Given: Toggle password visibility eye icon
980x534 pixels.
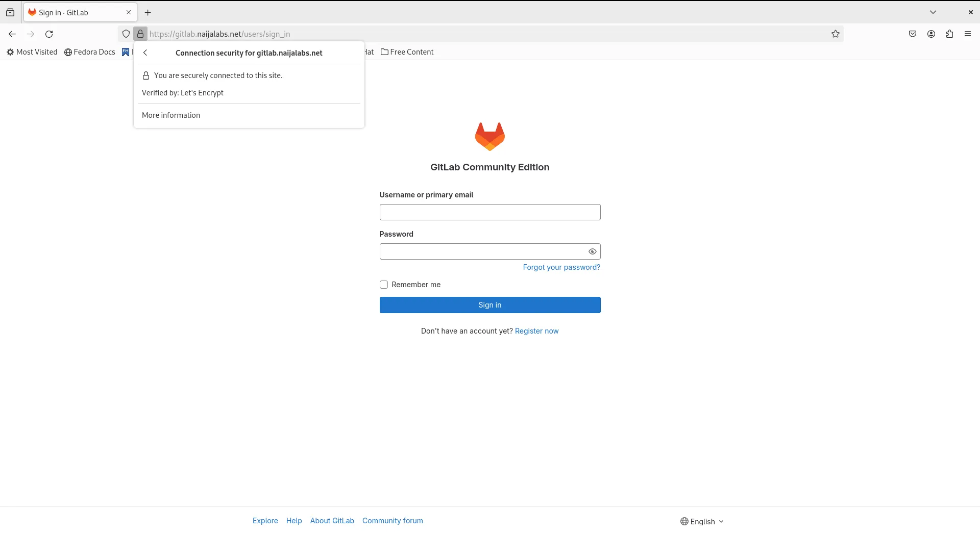Looking at the screenshot, I should 592,251.
